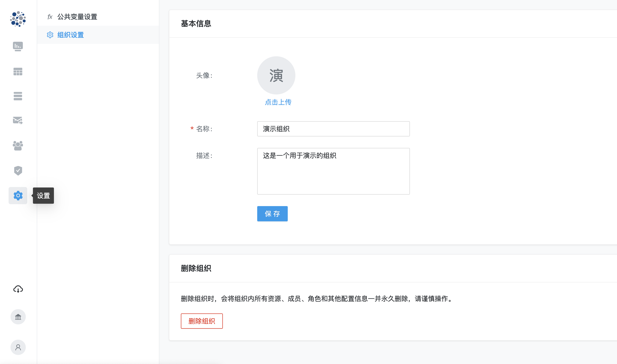The image size is (617, 364).
Task: Select 公共变量设置 menu item
Action: click(77, 17)
